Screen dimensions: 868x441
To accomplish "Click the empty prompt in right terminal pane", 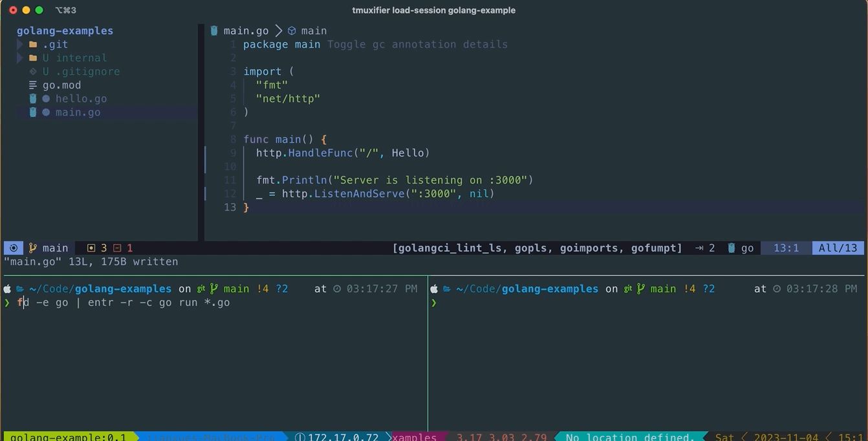I will [434, 303].
